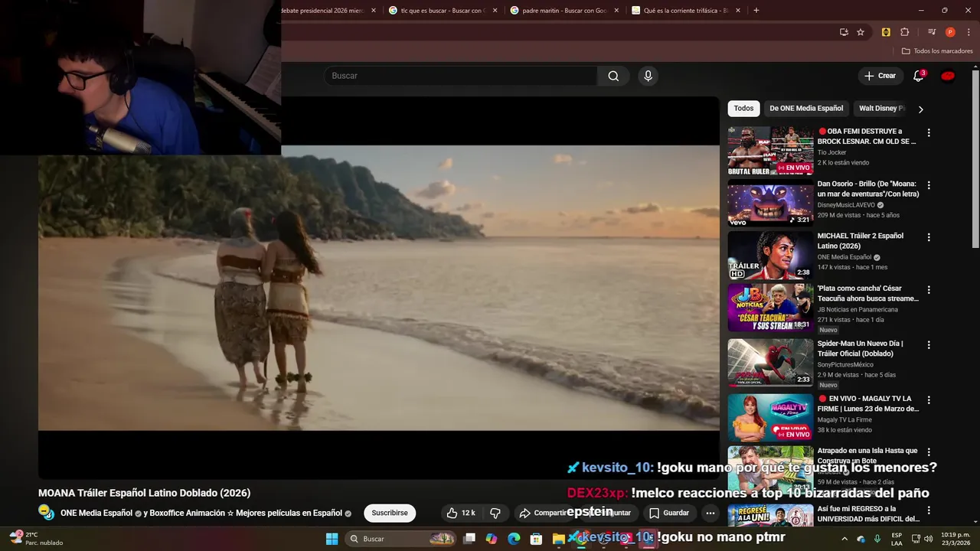Open options for MICHAEL Tráiler 2 video
Image resolution: width=980 pixels, height=551 pixels.
929,237
